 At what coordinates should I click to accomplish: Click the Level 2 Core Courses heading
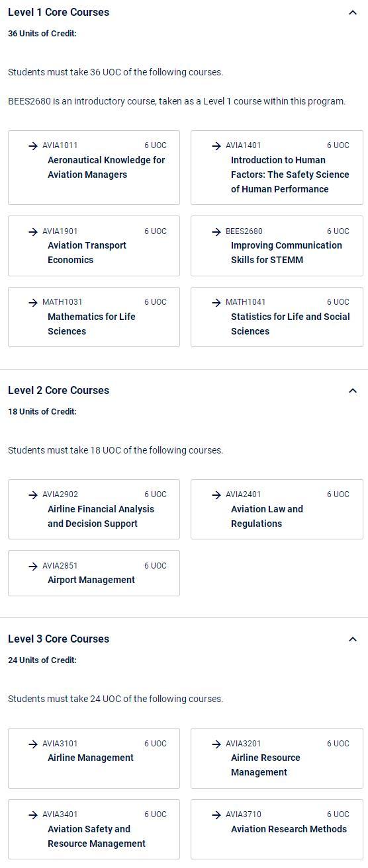point(58,391)
